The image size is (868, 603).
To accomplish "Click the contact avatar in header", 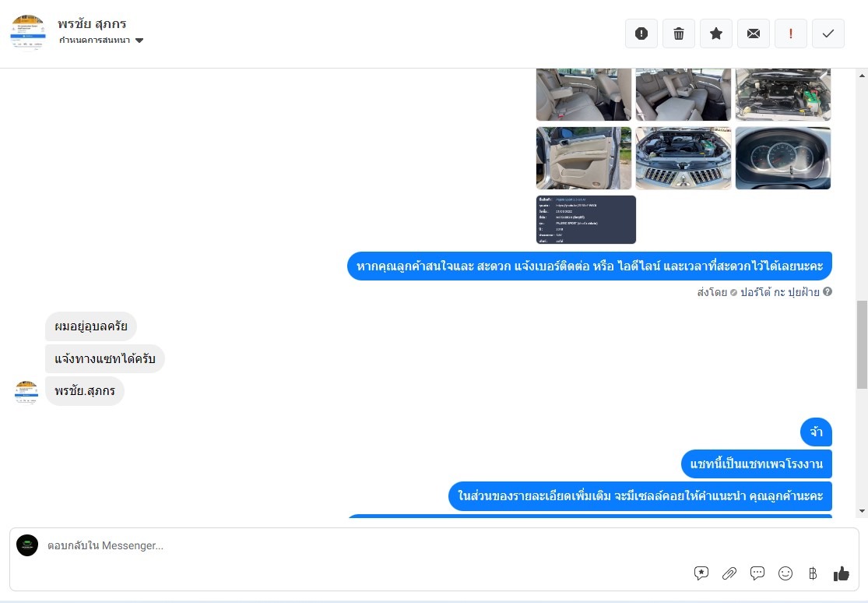I will coord(28,32).
